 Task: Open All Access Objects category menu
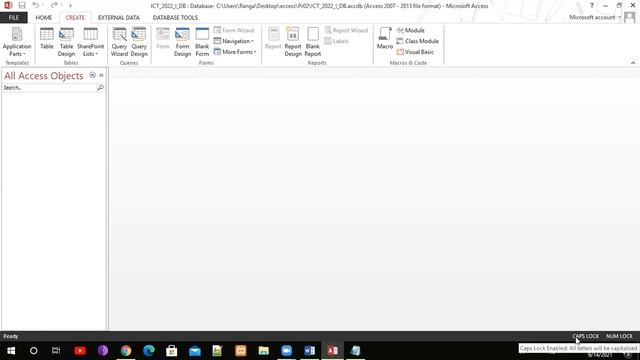(93, 75)
